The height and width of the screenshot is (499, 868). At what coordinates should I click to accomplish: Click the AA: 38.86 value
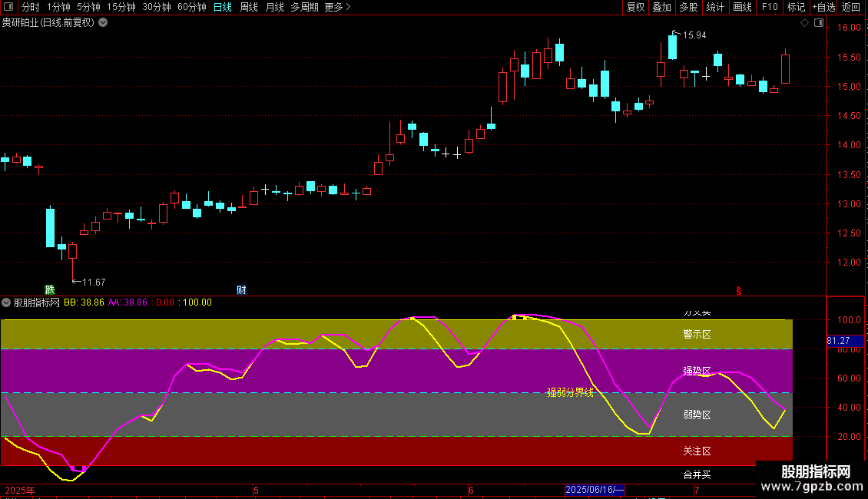coord(128,302)
